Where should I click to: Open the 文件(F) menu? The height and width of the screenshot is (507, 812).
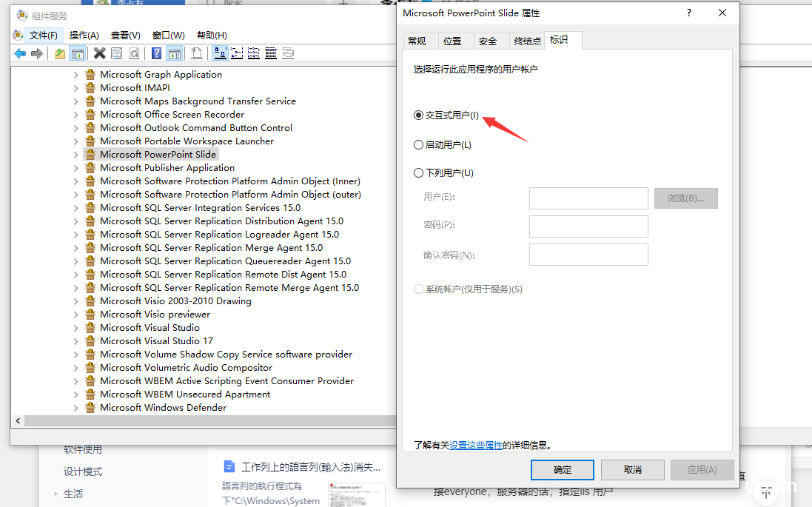44,36
